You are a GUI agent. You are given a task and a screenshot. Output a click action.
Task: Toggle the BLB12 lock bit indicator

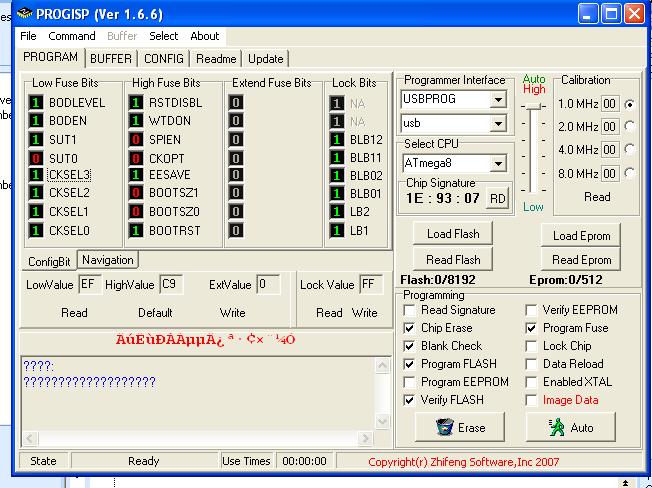[337, 140]
